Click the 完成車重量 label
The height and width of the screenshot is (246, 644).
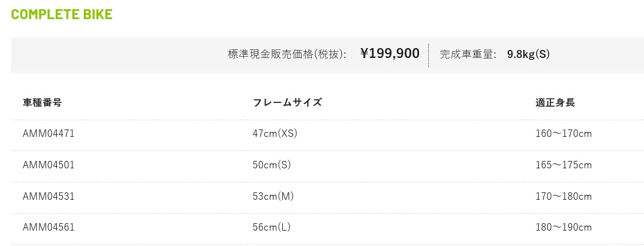click(468, 54)
